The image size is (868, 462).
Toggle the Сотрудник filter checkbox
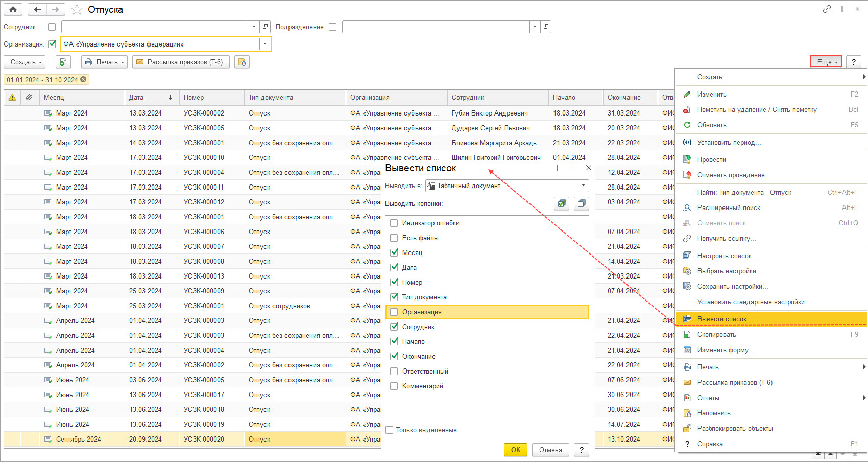coord(52,27)
